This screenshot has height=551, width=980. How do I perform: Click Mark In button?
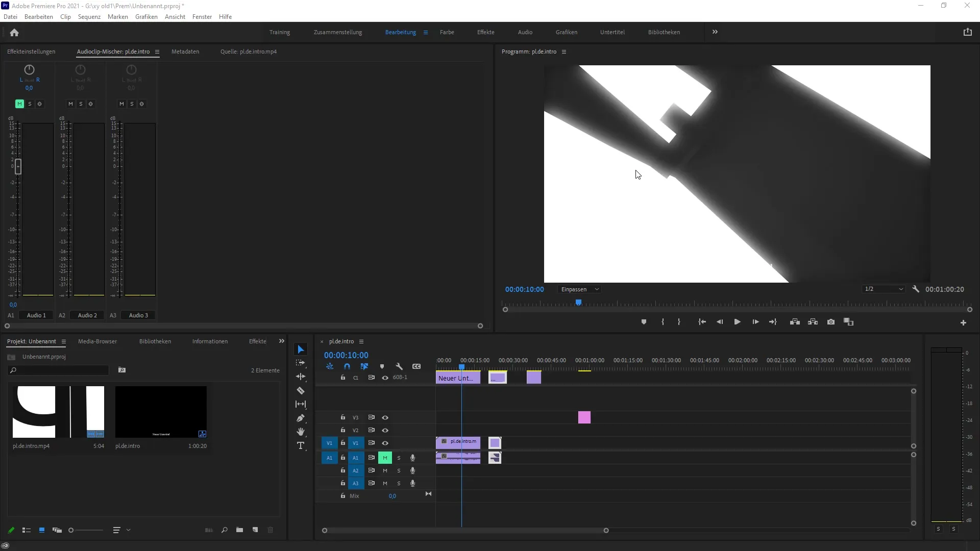663,322
